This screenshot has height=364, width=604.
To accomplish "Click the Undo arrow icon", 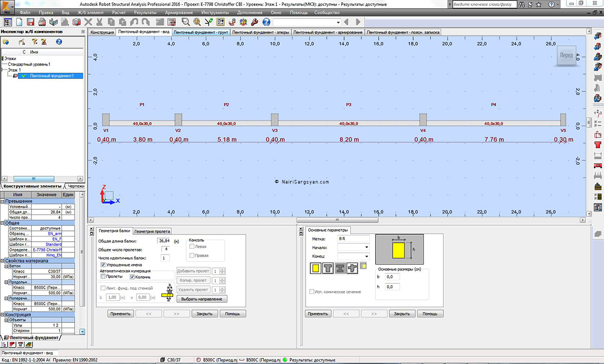I will coord(134,22).
